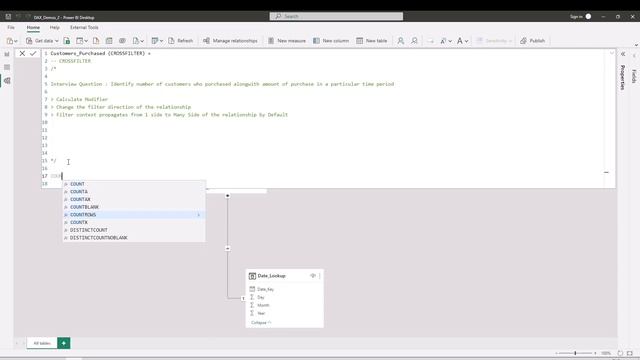Refresh the data model

[180, 41]
